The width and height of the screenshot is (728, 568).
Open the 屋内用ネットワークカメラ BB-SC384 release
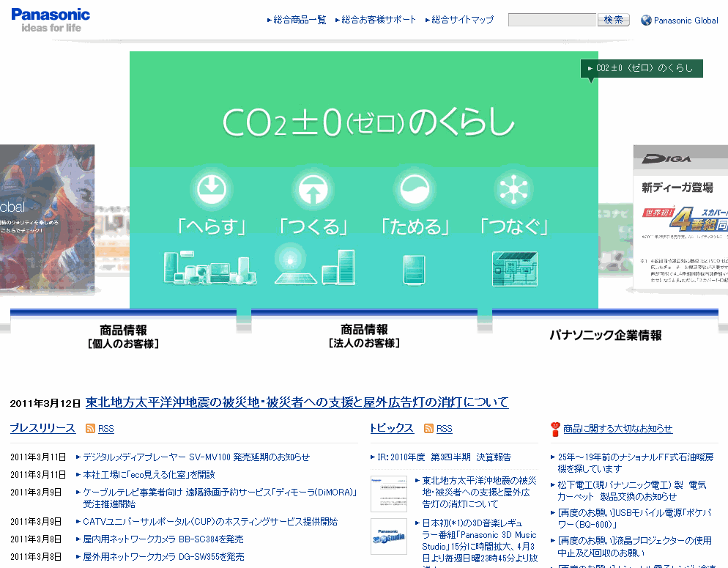[163, 539]
